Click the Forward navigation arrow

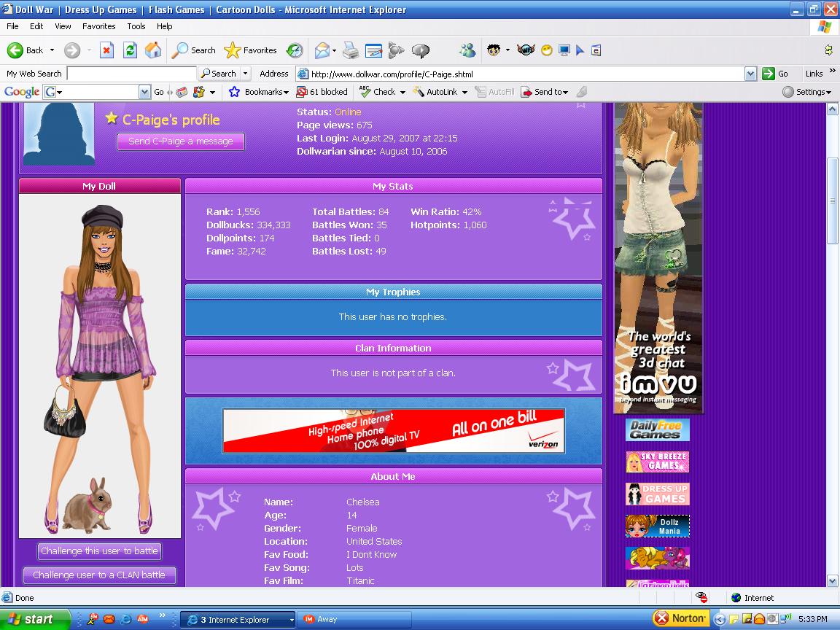point(71,50)
